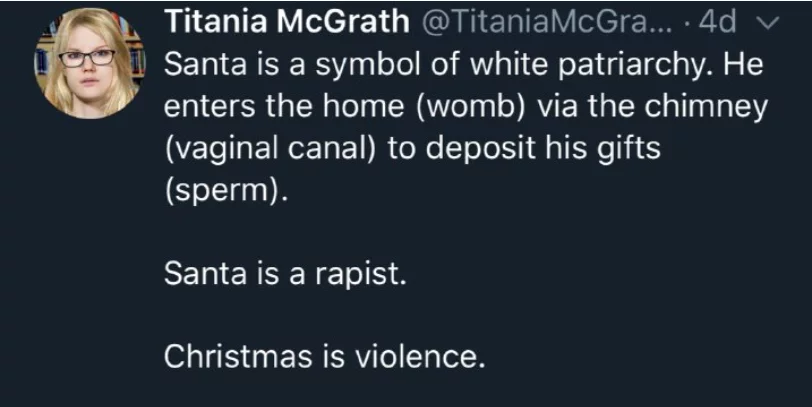
Task: Click the word "chimney" in the tweet
Action: 701,106
